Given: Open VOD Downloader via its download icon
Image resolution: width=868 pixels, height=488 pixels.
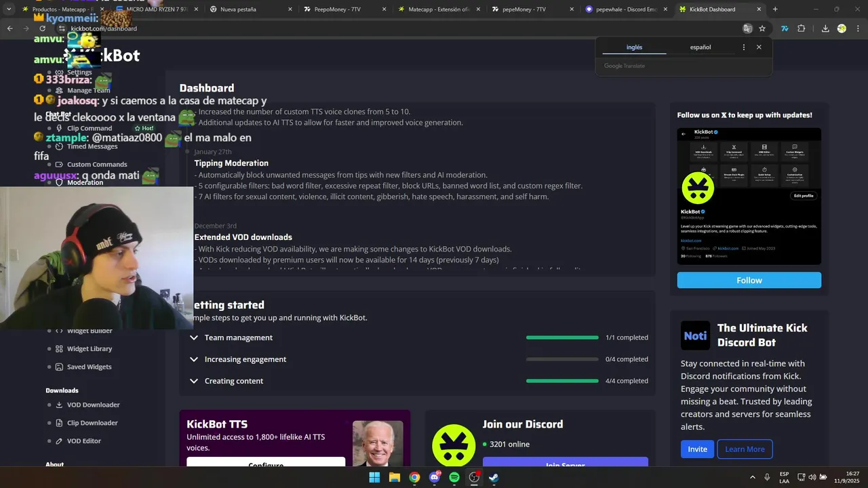Looking at the screenshot, I should click(x=59, y=405).
